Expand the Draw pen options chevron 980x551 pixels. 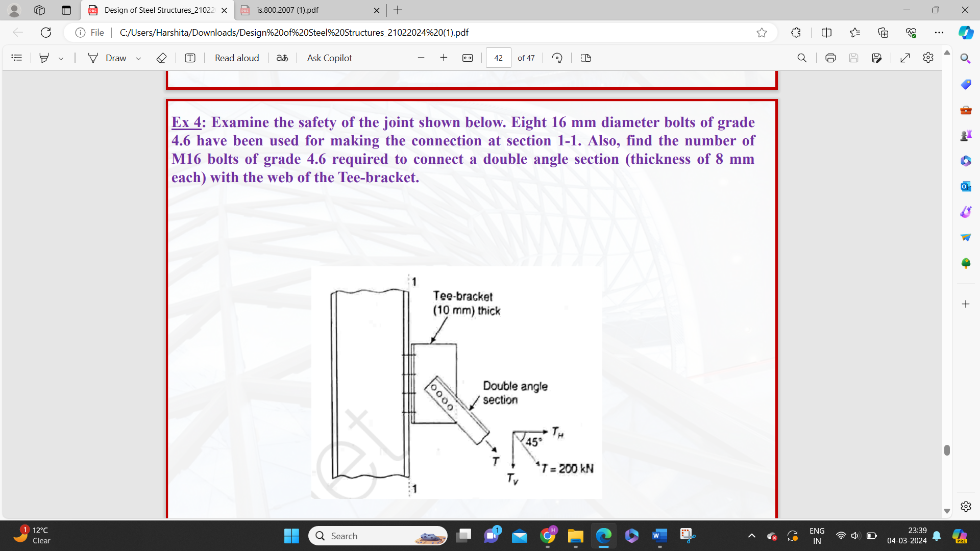138,58
